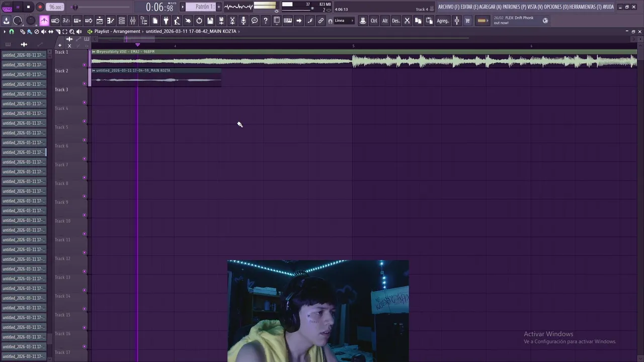
Task: Open the Playlist - Arrangement breadcrumb dropdown
Action: pyautogui.click(x=117, y=32)
